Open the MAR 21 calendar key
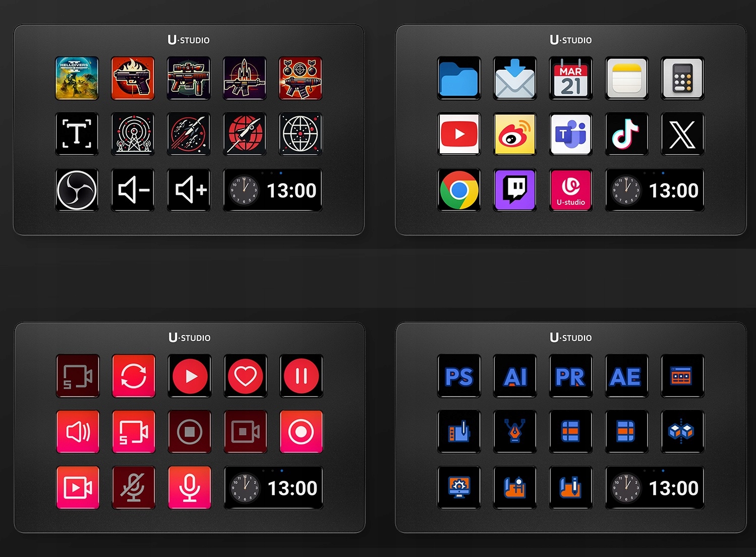Viewport: 756px width, 557px height. [571, 78]
